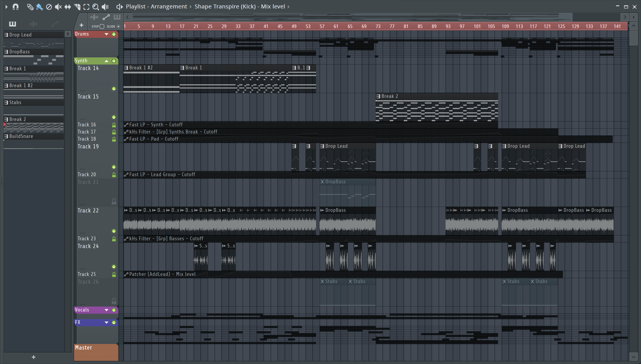Select the Zoom magnifier tool
The height and width of the screenshot is (364, 641).
click(95, 7)
